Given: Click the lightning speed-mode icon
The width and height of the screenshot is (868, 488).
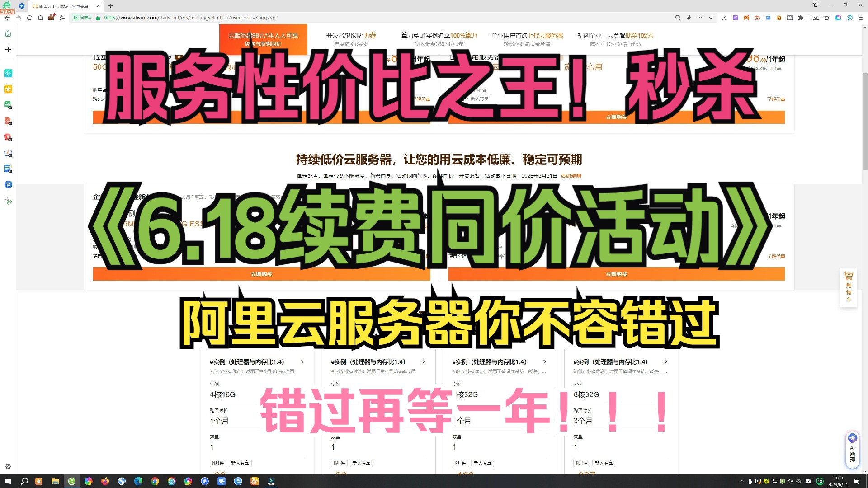Looking at the screenshot, I should pos(689,18).
